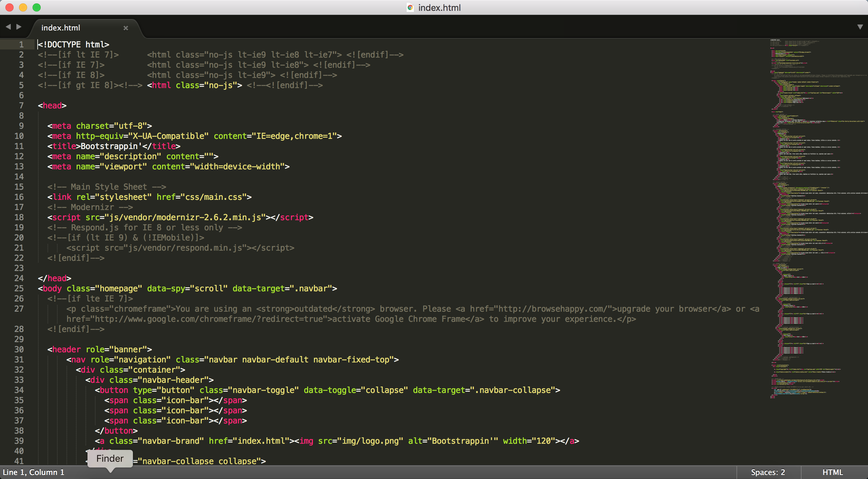The image size is (868, 479).
Task: Go to previous tab with left arrow
Action: pyautogui.click(x=8, y=26)
